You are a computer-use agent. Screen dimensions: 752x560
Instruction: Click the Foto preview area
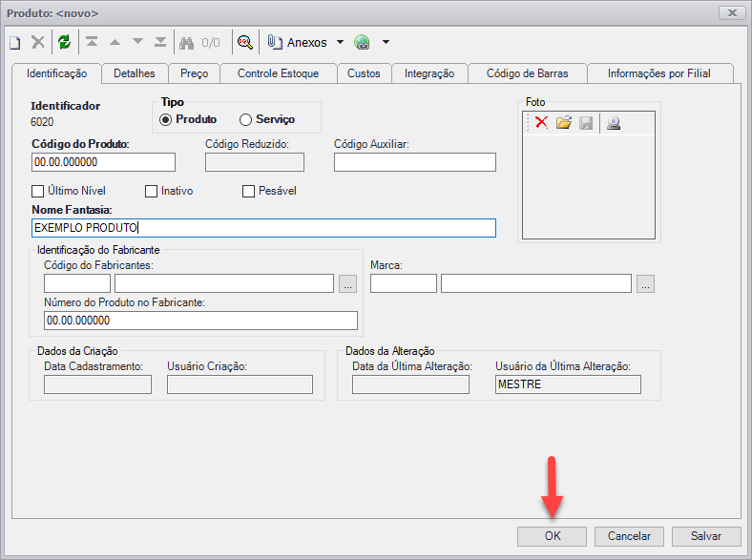click(589, 186)
